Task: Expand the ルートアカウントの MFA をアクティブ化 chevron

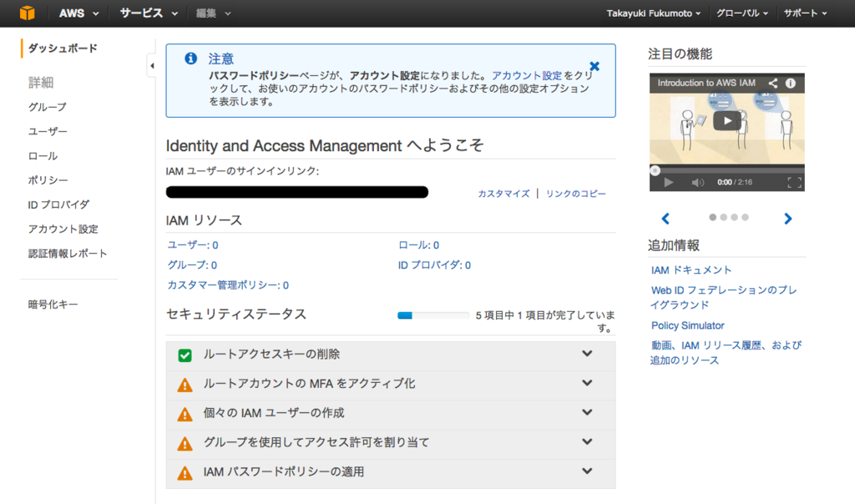Action: click(x=587, y=383)
